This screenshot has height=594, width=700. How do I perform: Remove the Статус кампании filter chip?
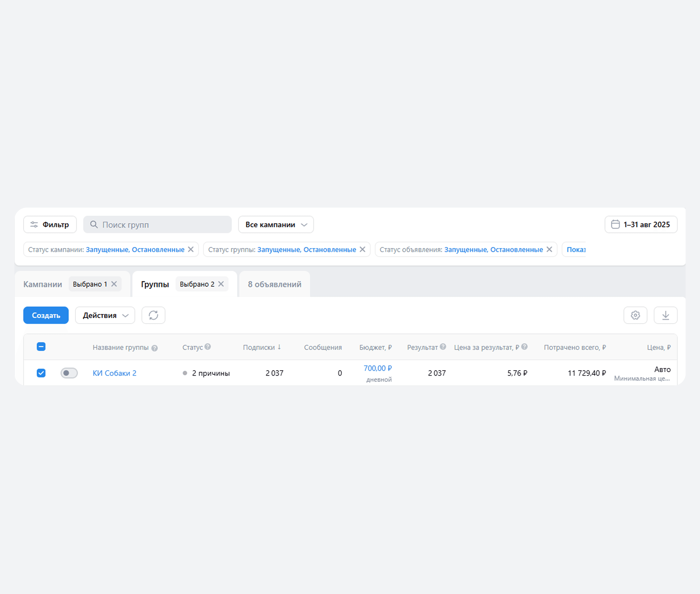pyautogui.click(x=191, y=249)
